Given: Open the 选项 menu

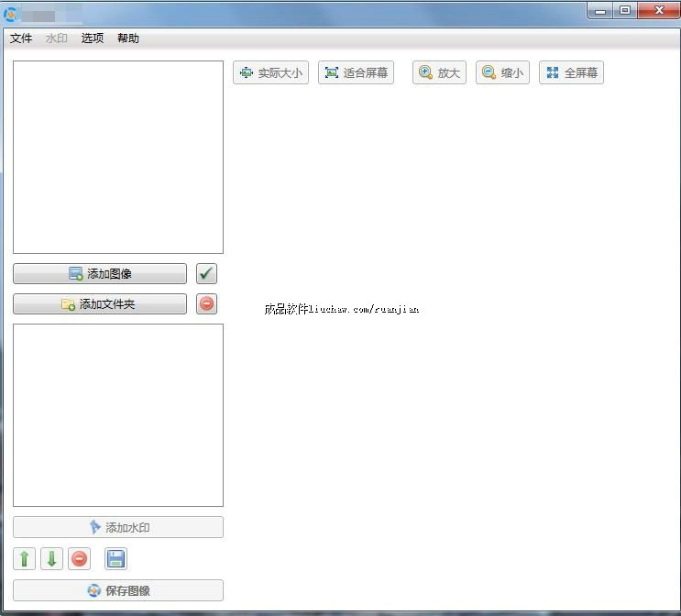Looking at the screenshot, I should click(x=93, y=38).
